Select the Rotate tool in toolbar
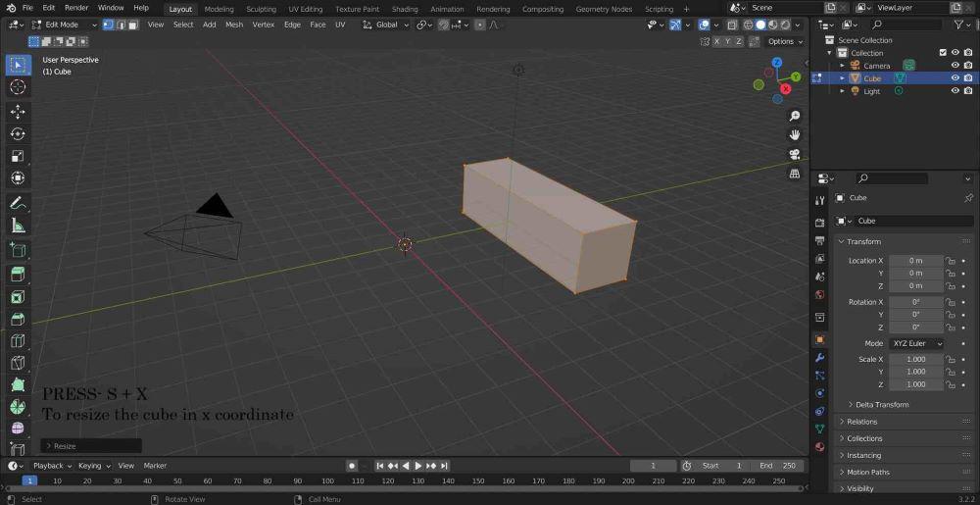This screenshot has width=980, height=505. coord(18,134)
